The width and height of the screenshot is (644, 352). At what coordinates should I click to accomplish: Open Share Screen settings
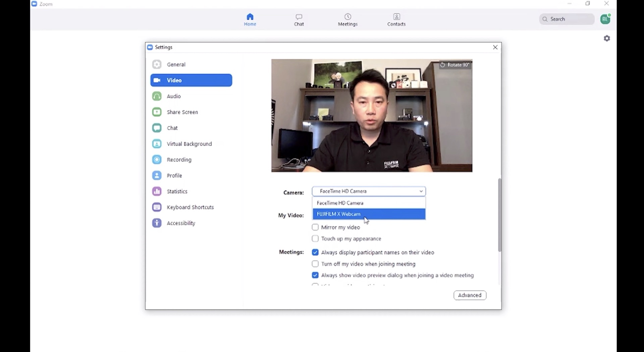tap(182, 112)
